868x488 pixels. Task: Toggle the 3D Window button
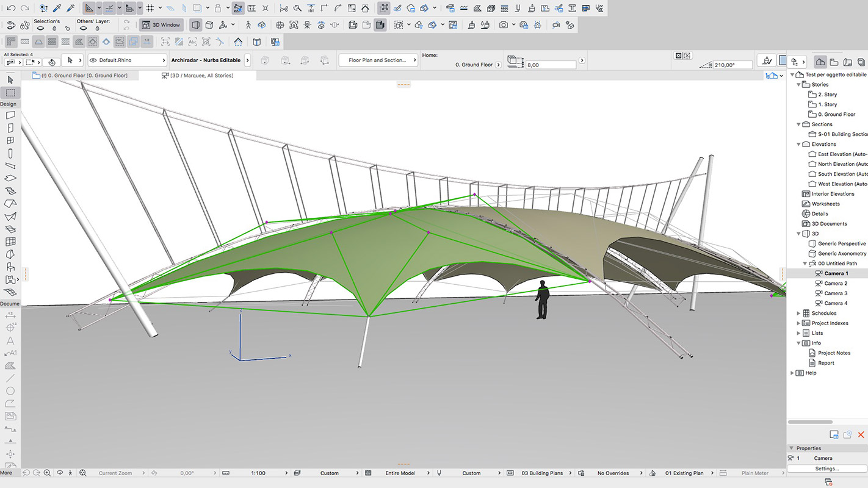[162, 25]
